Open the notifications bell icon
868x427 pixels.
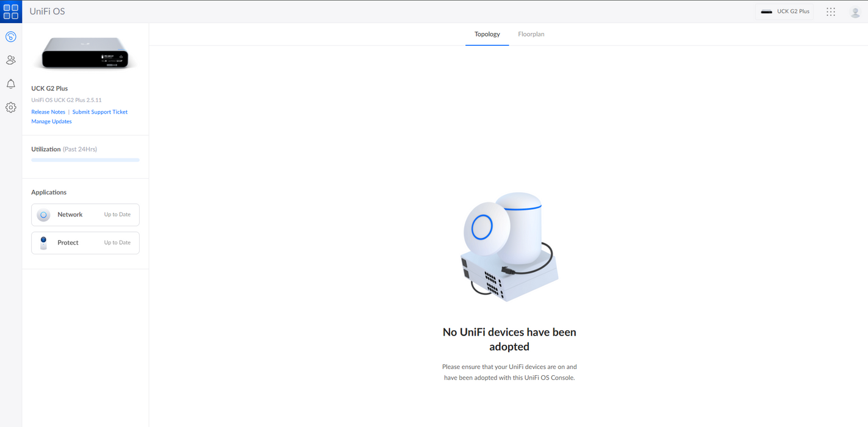[x=11, y=84]
